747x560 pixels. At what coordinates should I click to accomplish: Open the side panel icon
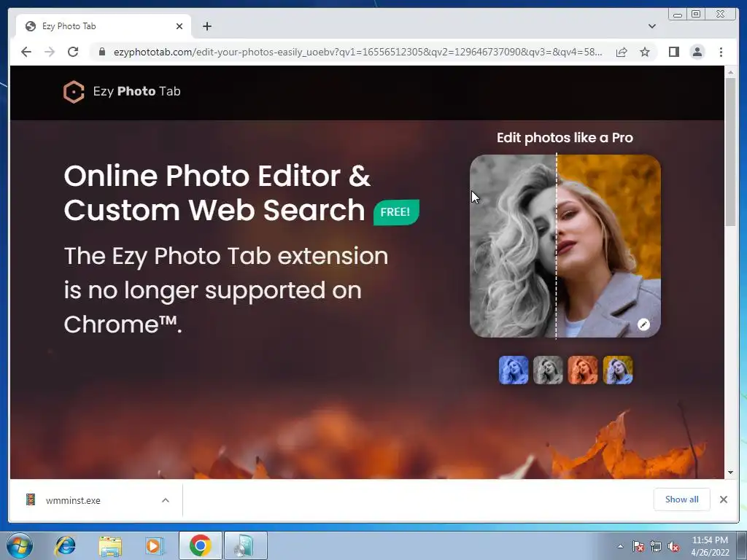pyautogui.click(x=673, y=52)
